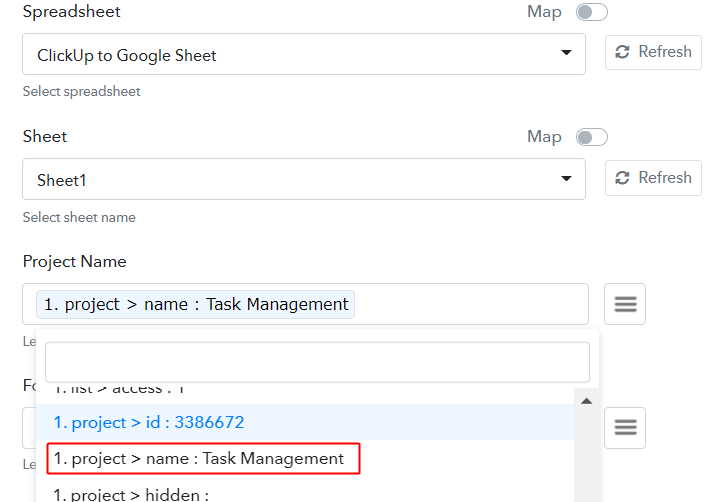
Task: Toggle the Map switch for Sheet
Action: (591, 137)
